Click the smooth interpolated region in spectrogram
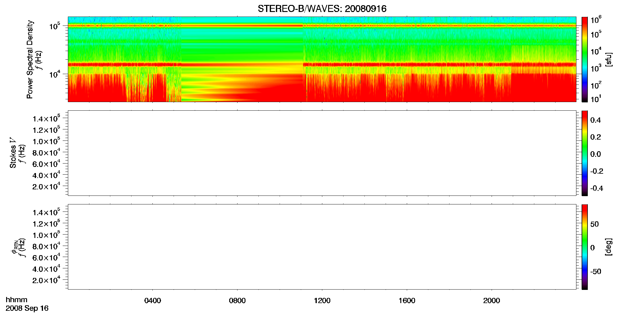 [x=242, y=59]
